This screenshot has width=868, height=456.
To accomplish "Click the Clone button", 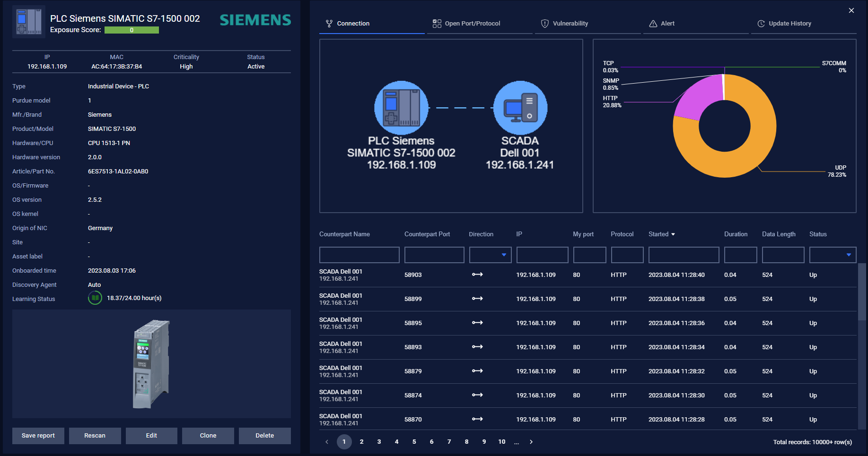I will [x=208, y=436].
